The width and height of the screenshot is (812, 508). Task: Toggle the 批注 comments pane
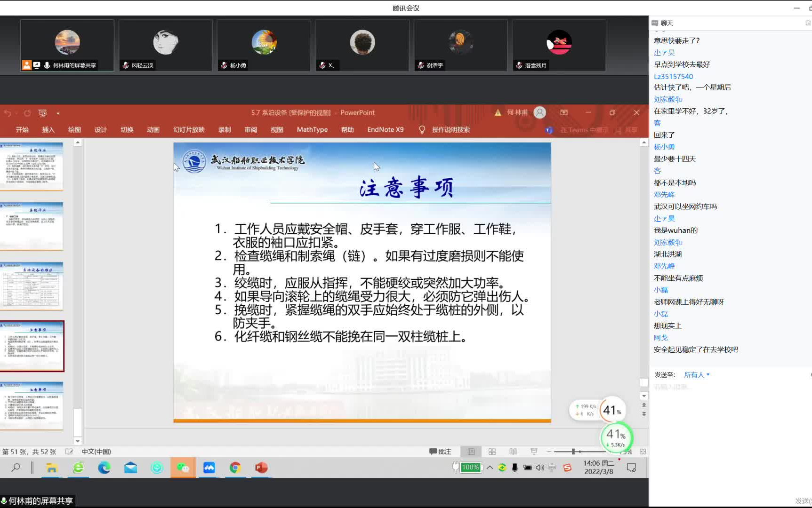(440, 452)
